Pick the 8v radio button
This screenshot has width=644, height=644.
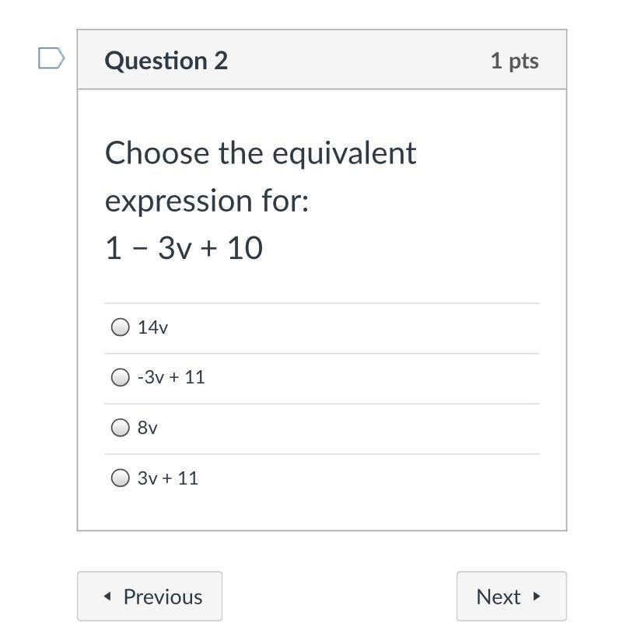point(120,428)
